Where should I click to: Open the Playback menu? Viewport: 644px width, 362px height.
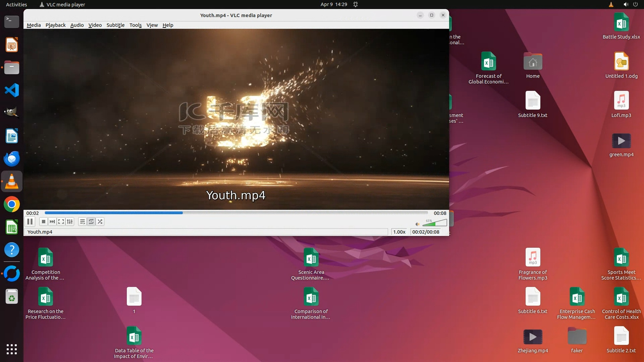tap(55, 25)
